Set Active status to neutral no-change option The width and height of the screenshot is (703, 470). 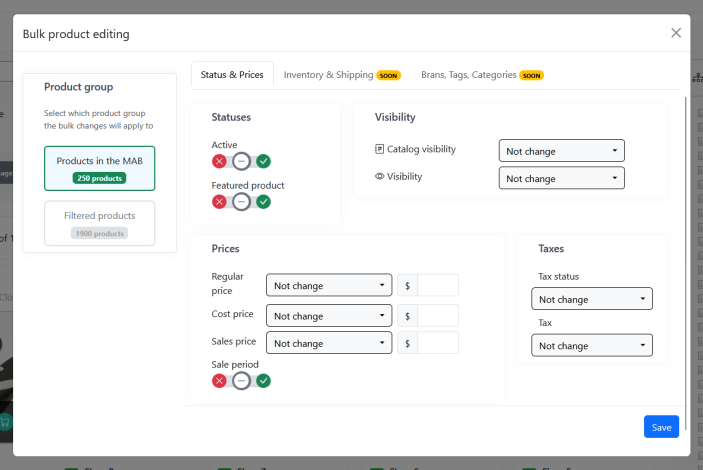tap(241, 161)
